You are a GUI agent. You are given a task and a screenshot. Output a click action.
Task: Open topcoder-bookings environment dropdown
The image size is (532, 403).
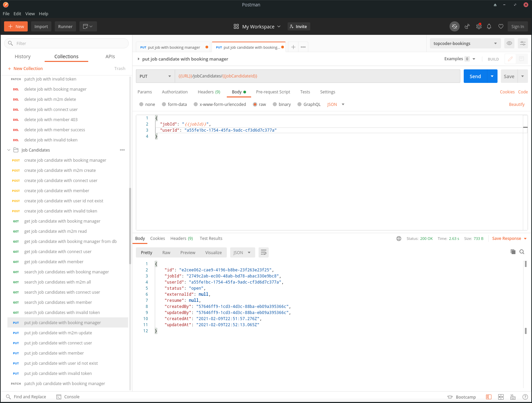pos(465,43)
